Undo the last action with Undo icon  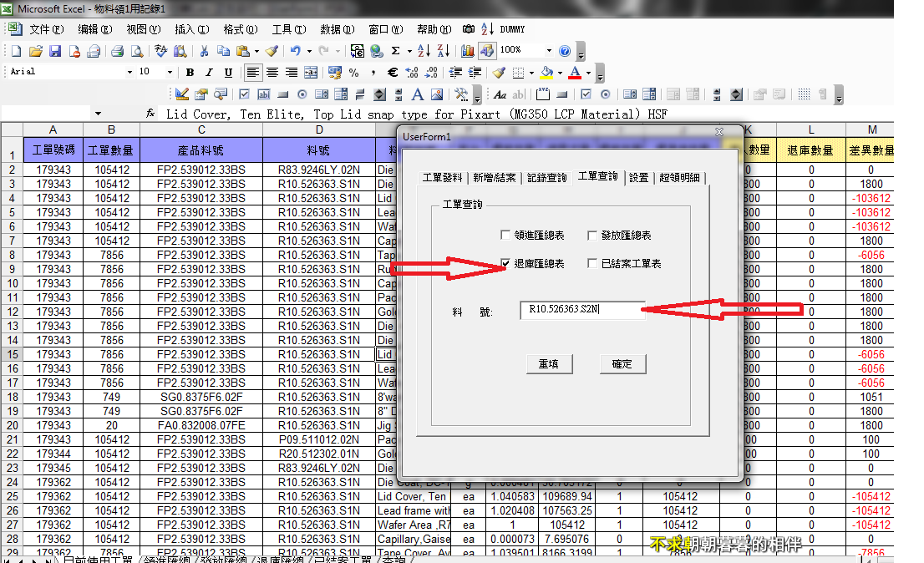click(295, 51)
